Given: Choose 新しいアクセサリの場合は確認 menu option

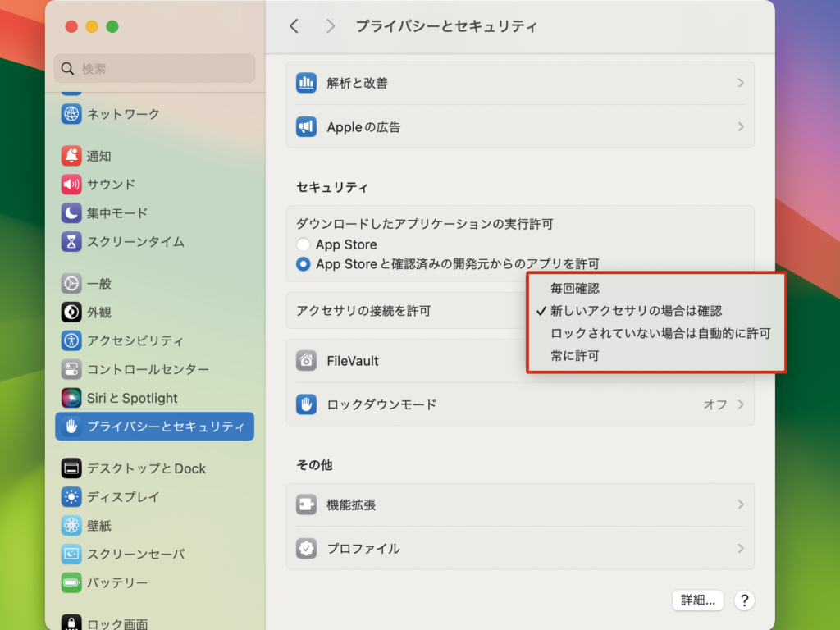Looking at the screenshot, I should pyautogui.click(x=656, y=311).
